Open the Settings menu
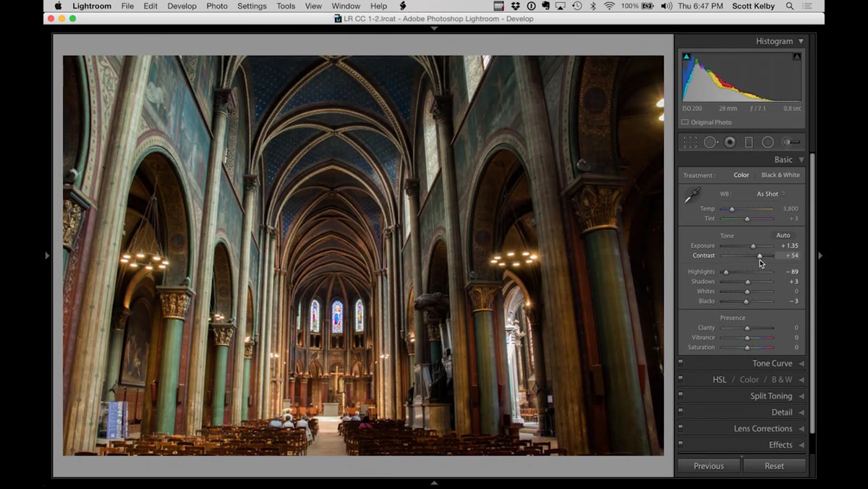868x489 pixels. [x=252, y=6]
